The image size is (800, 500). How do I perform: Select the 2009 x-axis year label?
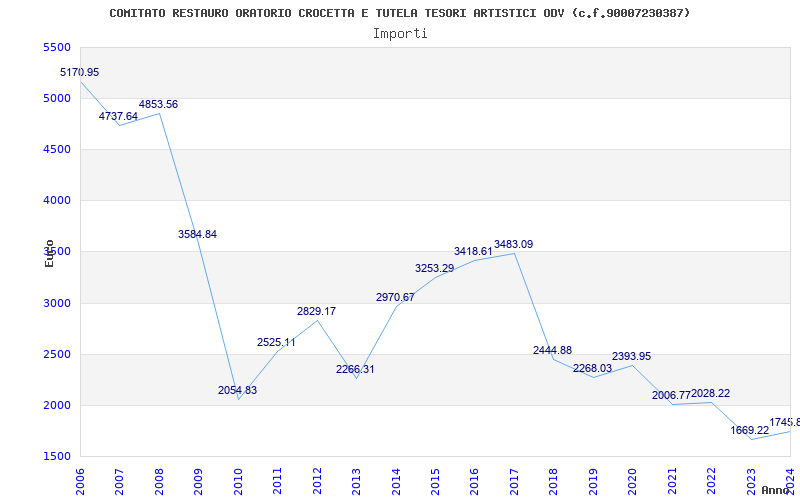[198, 481]
